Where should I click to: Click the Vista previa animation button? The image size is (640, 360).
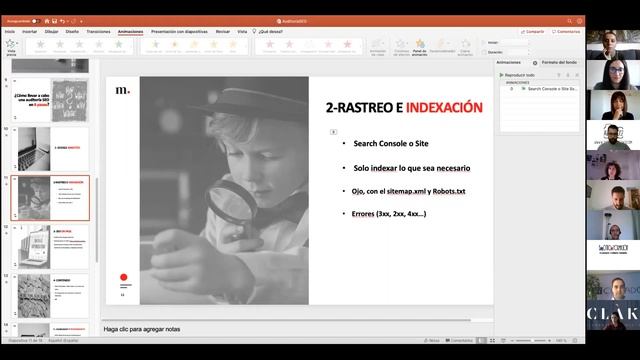[11, 47]
